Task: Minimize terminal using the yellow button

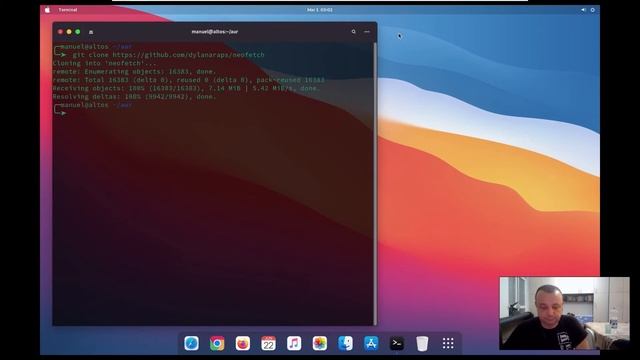Action: (69, 31)
